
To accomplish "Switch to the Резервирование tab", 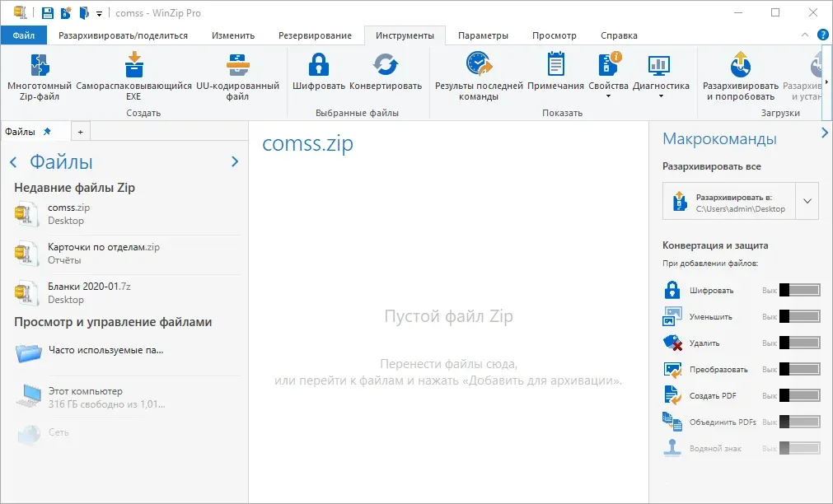I will point(315,35).
